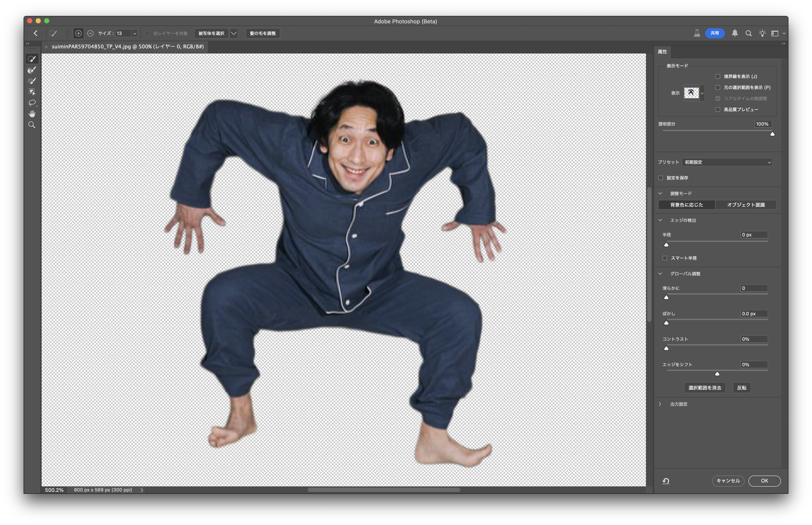The width and height of the screenshot is (812, 525).
Task: Select the Object Selection tool
Action: point(32,92)
